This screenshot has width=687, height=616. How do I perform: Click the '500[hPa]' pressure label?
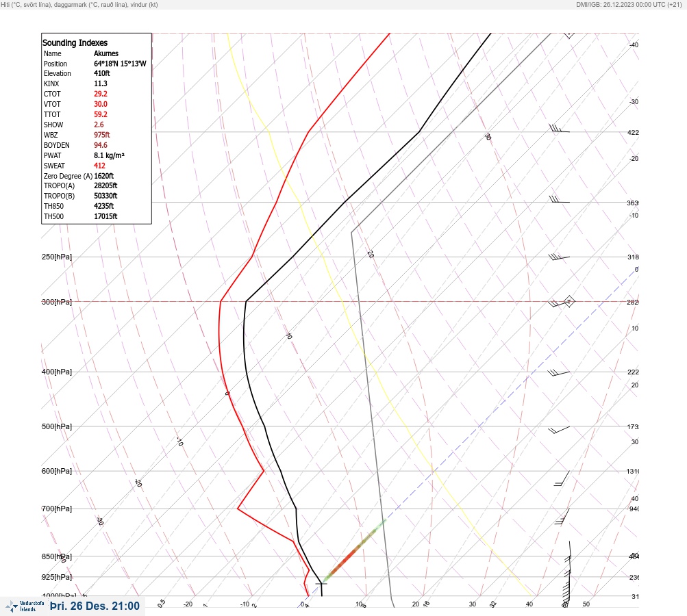point(57,426)
